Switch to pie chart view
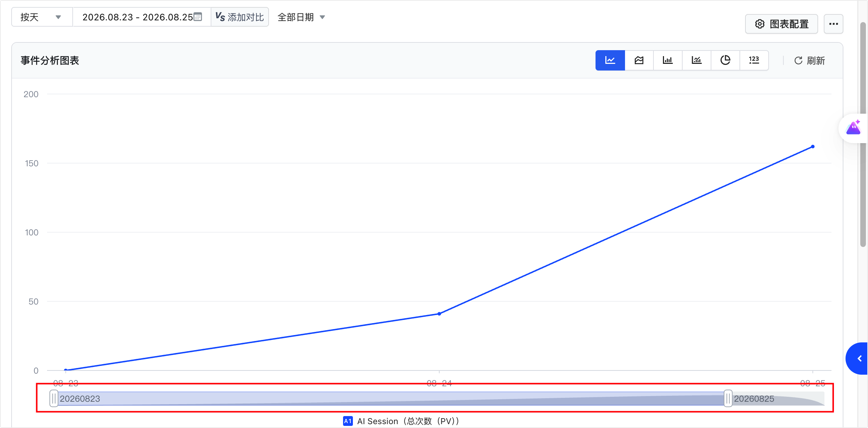This screenshot has height=428, width=868. [x=725, y=60]
